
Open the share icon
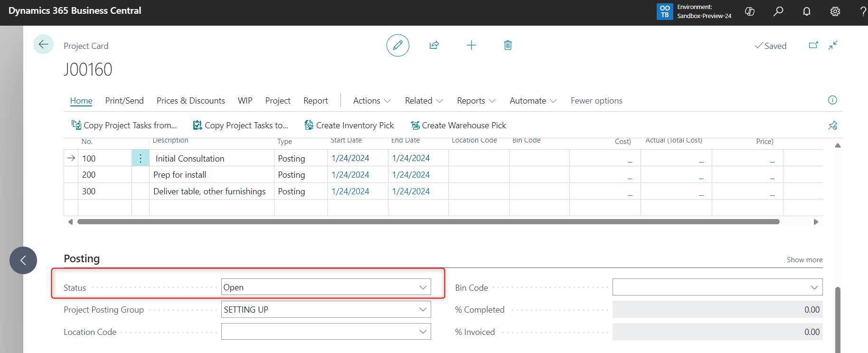click(x=434, y=45)
